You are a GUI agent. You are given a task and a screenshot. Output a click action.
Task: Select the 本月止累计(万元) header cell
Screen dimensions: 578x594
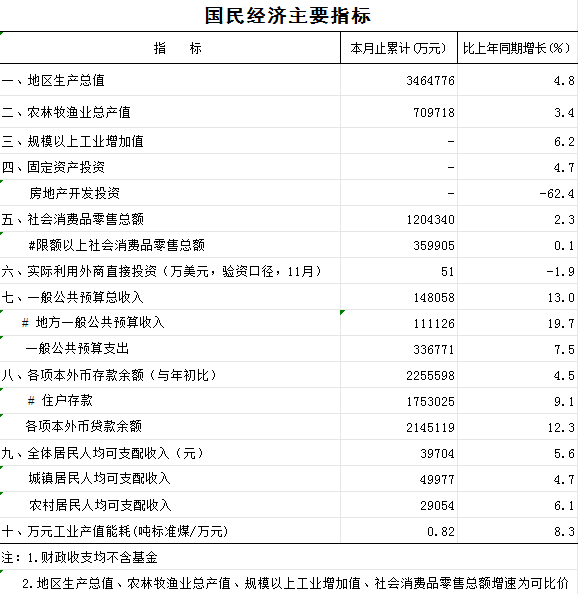point(399,48)
